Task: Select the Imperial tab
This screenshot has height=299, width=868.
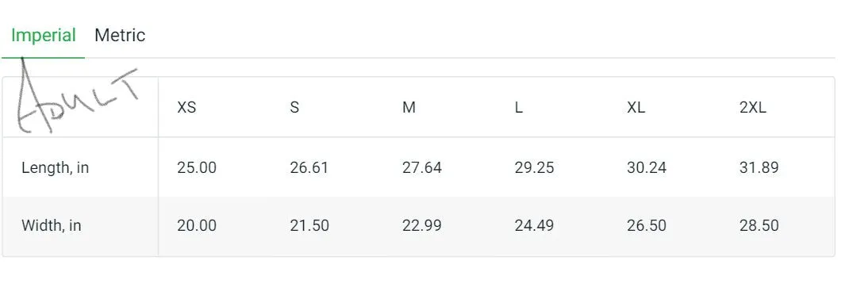Action: 43,36
